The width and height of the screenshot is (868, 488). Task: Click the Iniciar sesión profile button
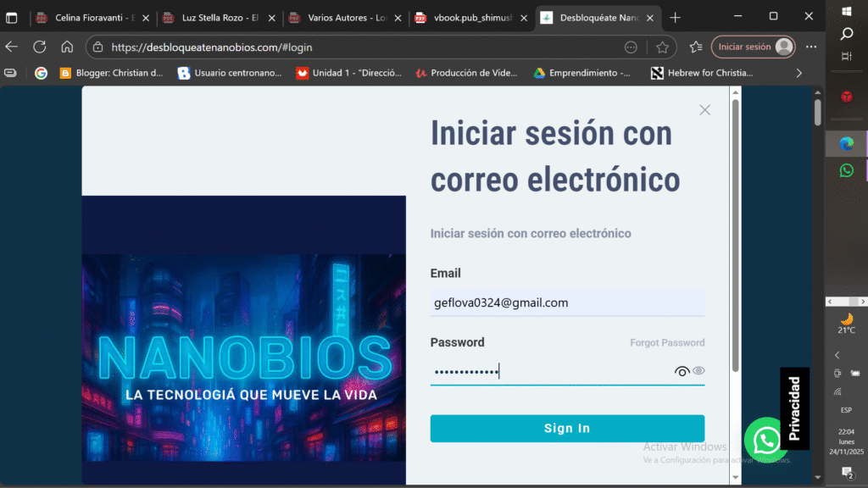pyautogui.click(x=753, y=47)
